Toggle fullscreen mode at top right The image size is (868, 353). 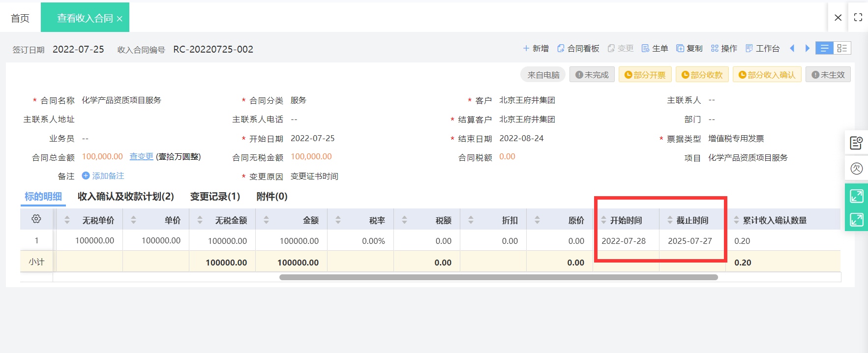click(x=858, y=17)
